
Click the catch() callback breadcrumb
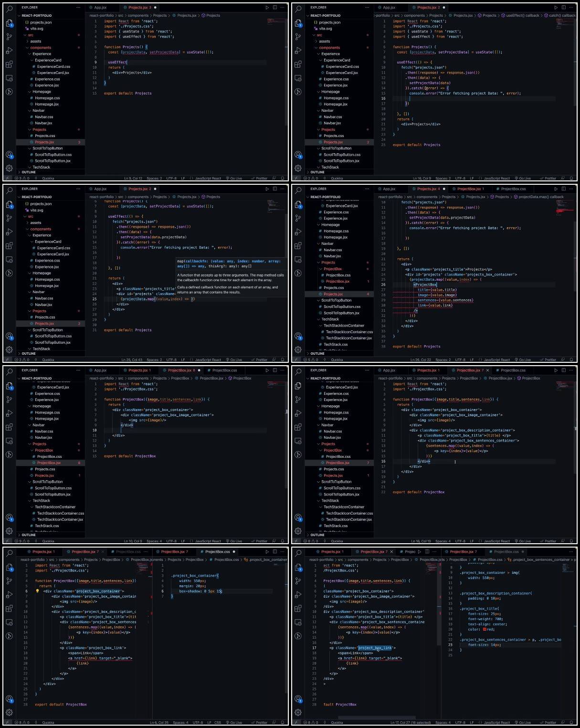pos(562,15)
